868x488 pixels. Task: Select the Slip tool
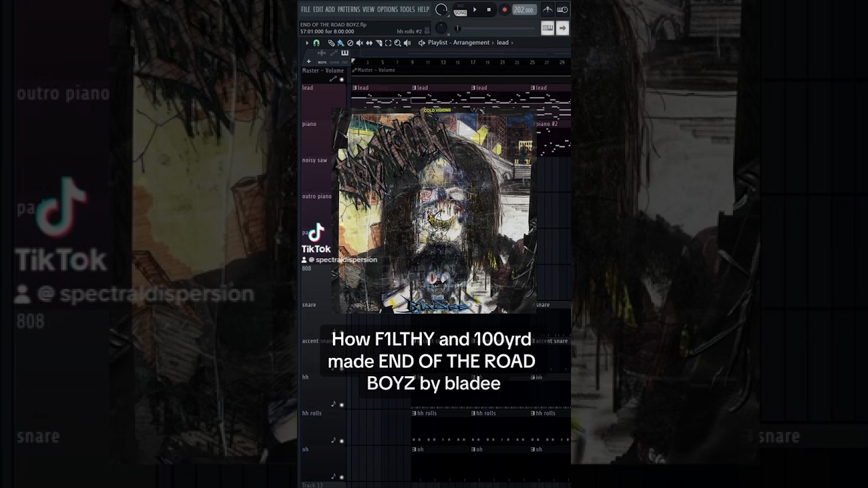(x=369, y=43)
